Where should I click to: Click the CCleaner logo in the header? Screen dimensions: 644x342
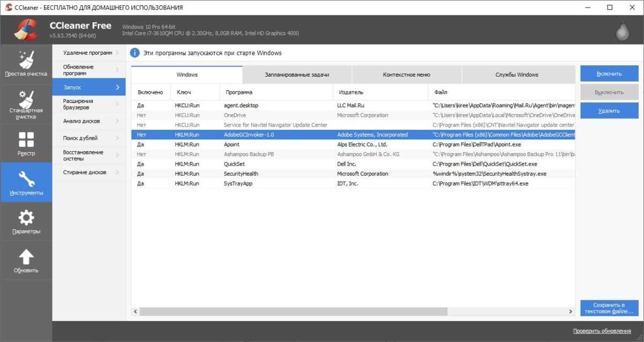(26, 30)
